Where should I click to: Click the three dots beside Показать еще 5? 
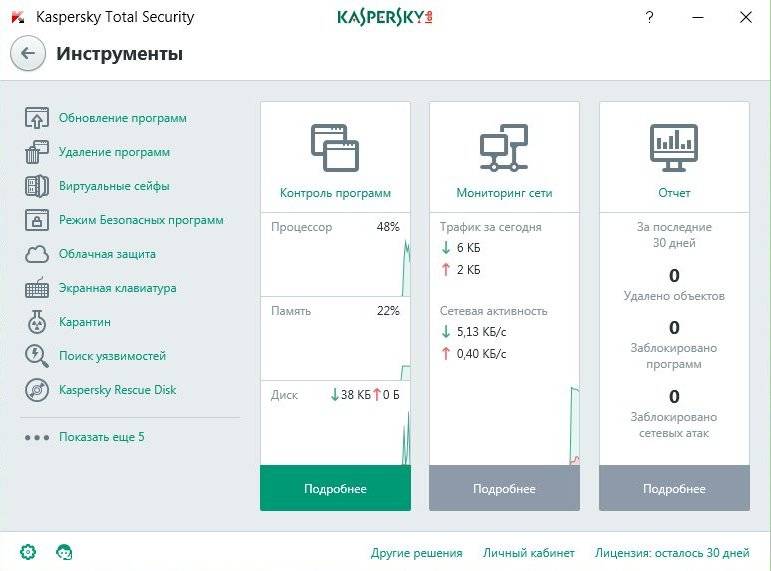click(x=37, y=437)
